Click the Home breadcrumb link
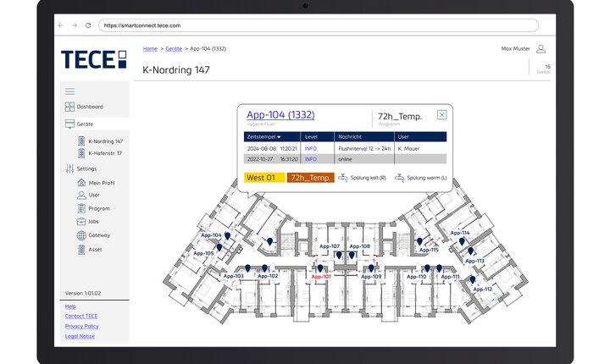The width and height of the screenshot is (610, 364). 150,49
